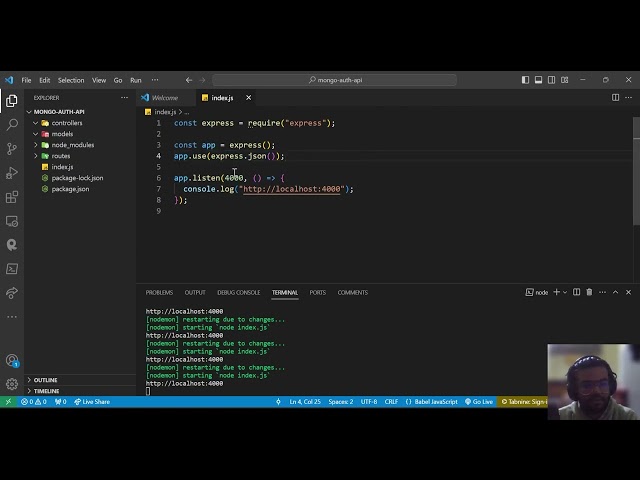Open the Extensions view

pos(12,197)
